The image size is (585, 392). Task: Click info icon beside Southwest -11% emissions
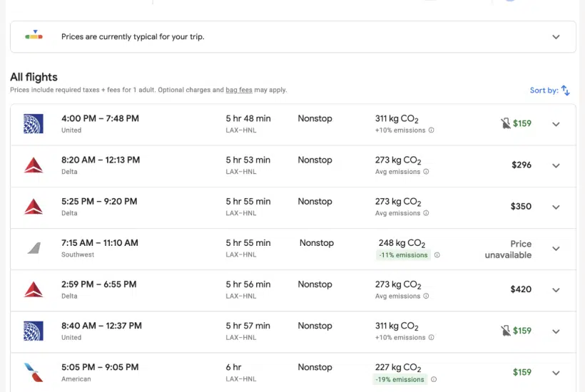click(437, 255)
